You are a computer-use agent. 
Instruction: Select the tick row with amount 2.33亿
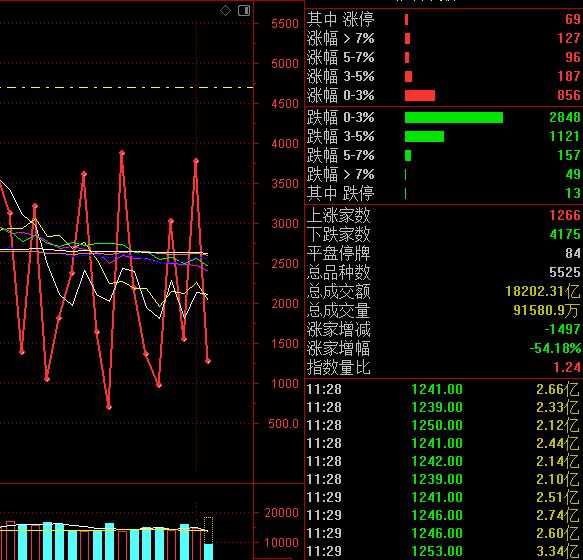[443, 407]
